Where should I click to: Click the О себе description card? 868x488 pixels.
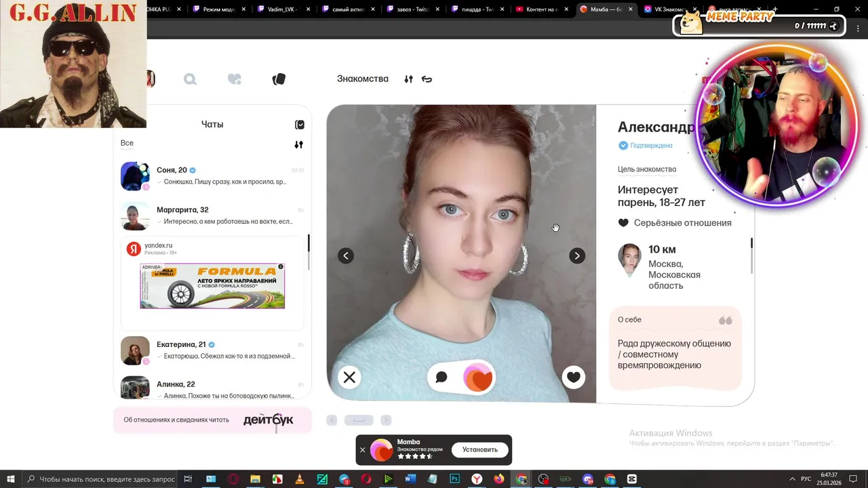[675, 348]
